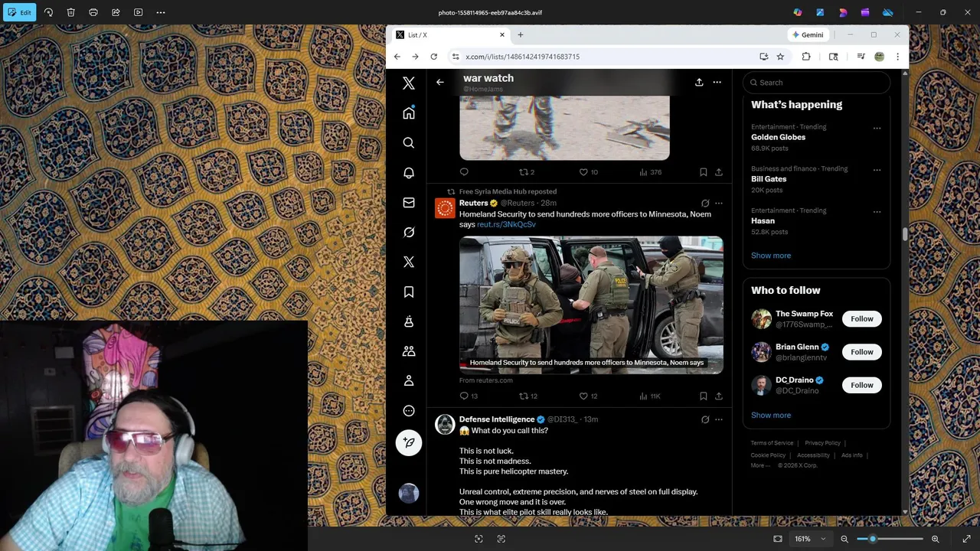Click the Edit button in Photos toolbar

tap(18, 12)
